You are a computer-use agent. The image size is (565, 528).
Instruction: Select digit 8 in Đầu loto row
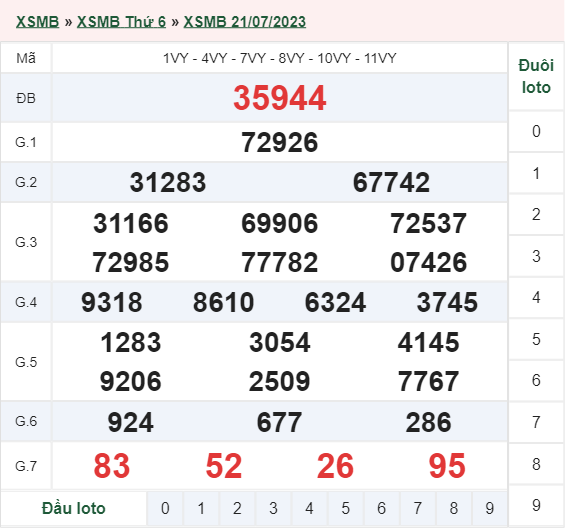pos(454,508)
